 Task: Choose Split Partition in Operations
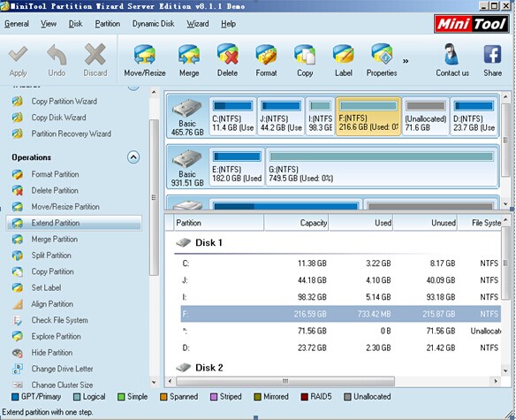click(x=51, y=256)
